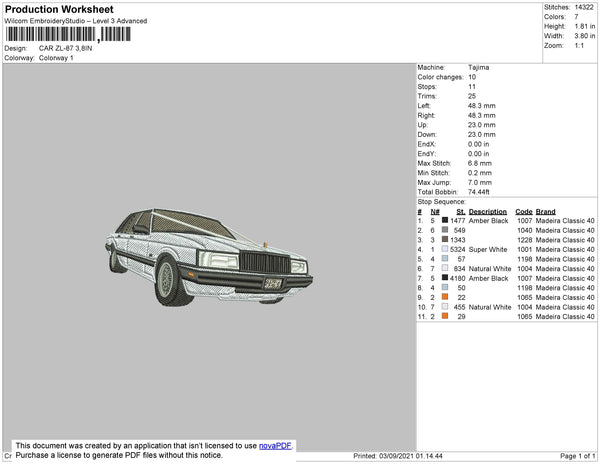Click the car embroidery design preview

(208, 256)
